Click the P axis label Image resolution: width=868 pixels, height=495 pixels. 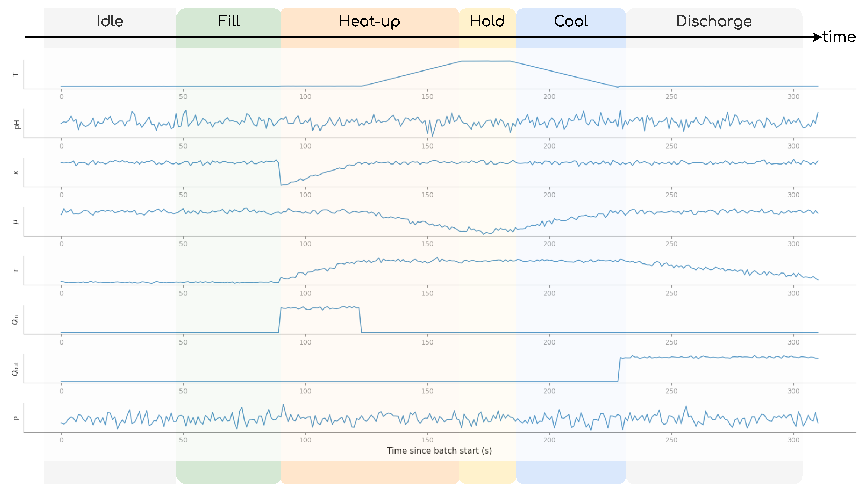(x=16, y=418)
